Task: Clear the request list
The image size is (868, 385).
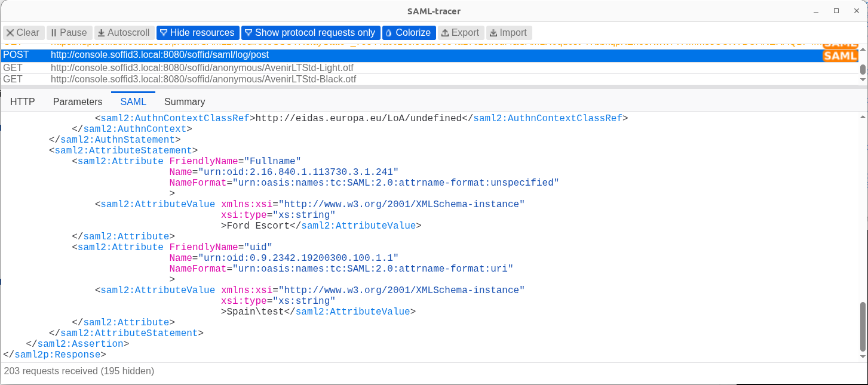Action: click(23, 33)
